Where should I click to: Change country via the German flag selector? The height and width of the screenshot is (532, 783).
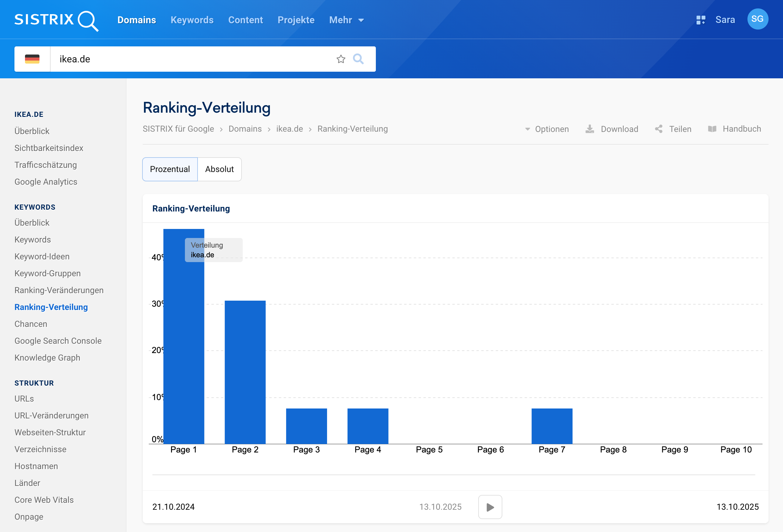point(32,59)
